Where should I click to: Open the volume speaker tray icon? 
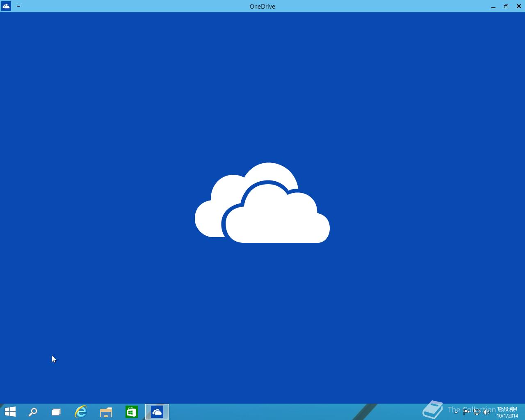point(487,412)
